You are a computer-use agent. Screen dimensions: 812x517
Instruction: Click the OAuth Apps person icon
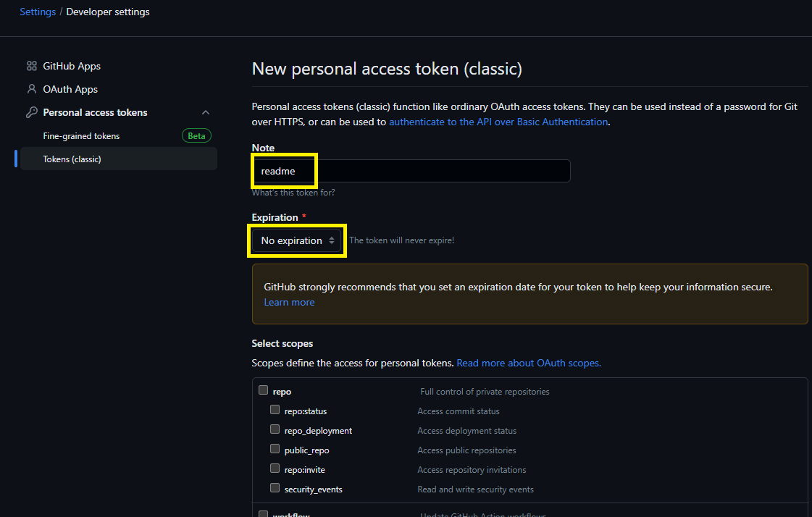(32, 89)
